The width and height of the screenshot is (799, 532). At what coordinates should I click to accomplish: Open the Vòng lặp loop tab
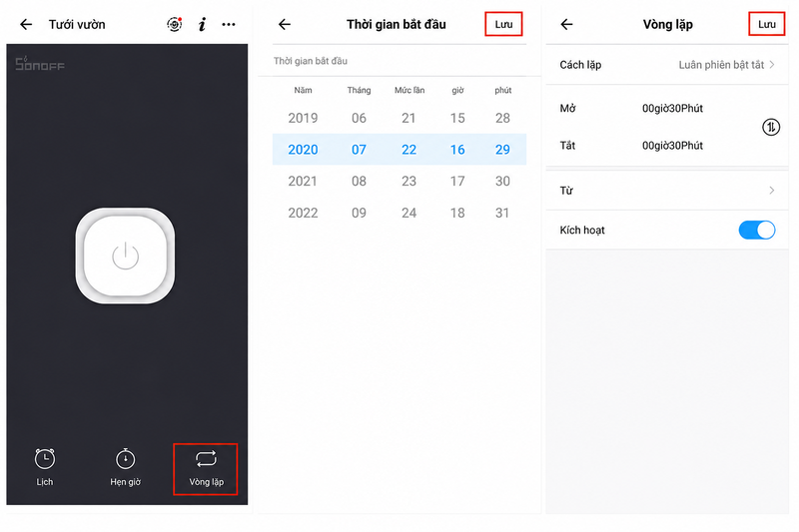[x=206, y=468]
